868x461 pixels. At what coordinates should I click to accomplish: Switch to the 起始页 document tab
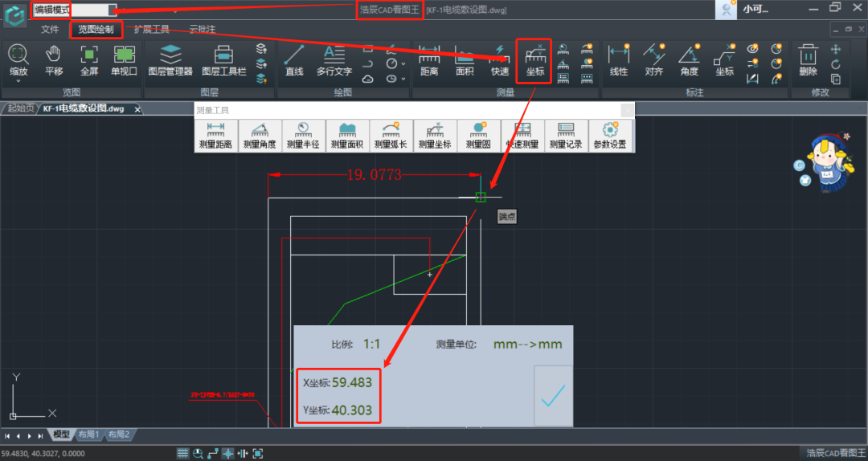[x=20, y=108]
